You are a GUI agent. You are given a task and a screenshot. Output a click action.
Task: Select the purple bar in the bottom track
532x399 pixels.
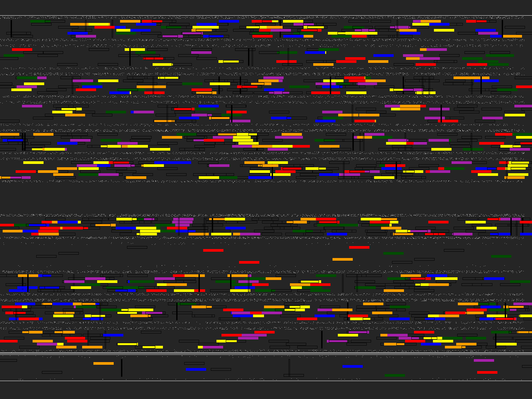click(x=484, y=360)
